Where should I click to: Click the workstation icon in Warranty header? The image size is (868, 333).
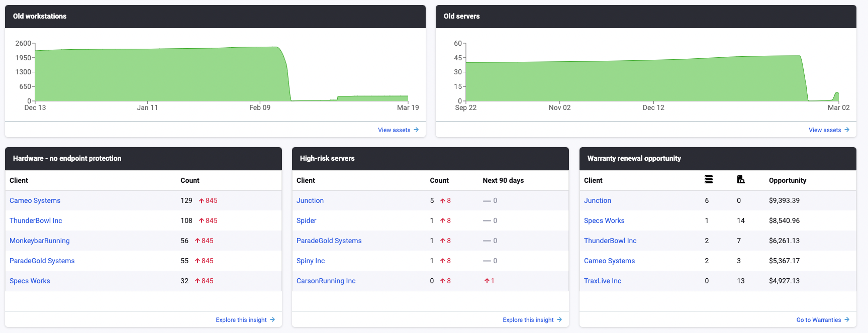741,180
